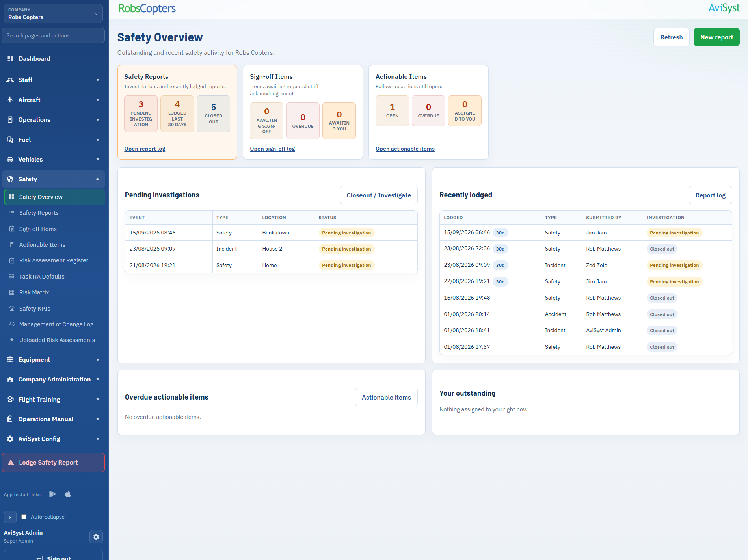
Task: Collapse the Safety menu arrow
Action: tap(98, 179)
